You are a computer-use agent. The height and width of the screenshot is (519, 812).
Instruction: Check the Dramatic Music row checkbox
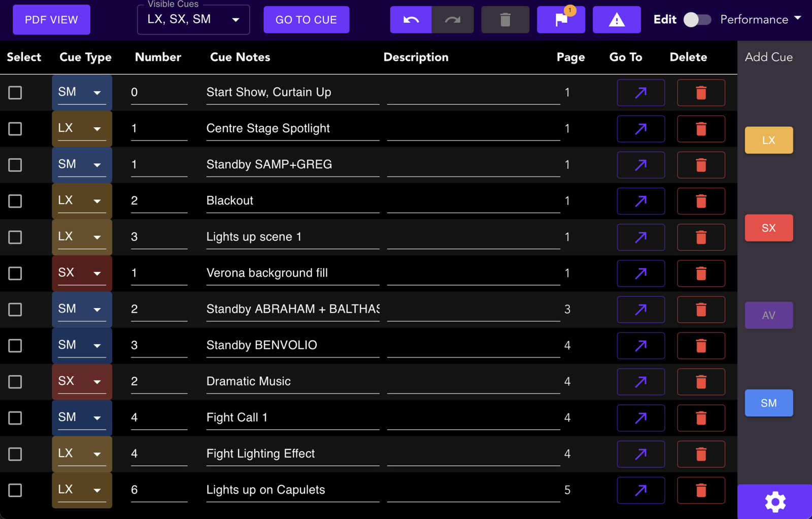(x=15, y=382)
